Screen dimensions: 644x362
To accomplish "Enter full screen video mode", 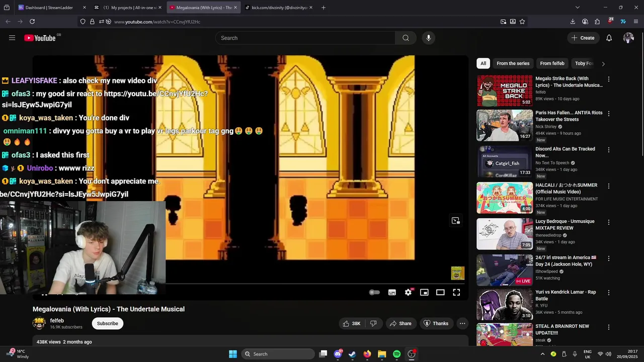I will click(456, 292).
